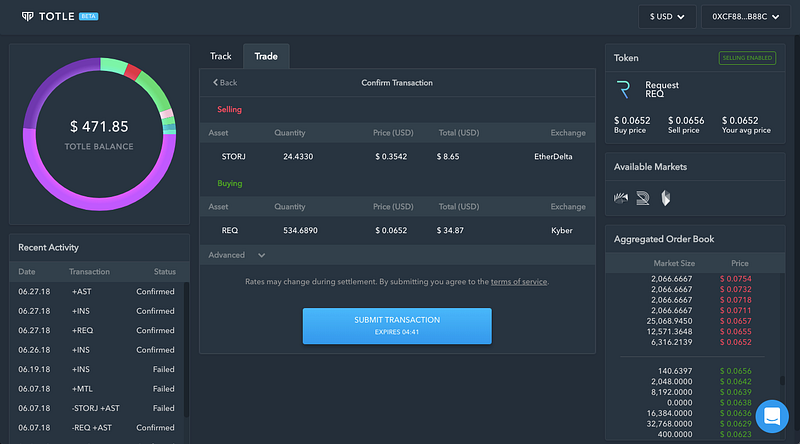Screen dimensions: 800x444
Task: Click the first available market icon
Action: [621, 198]
